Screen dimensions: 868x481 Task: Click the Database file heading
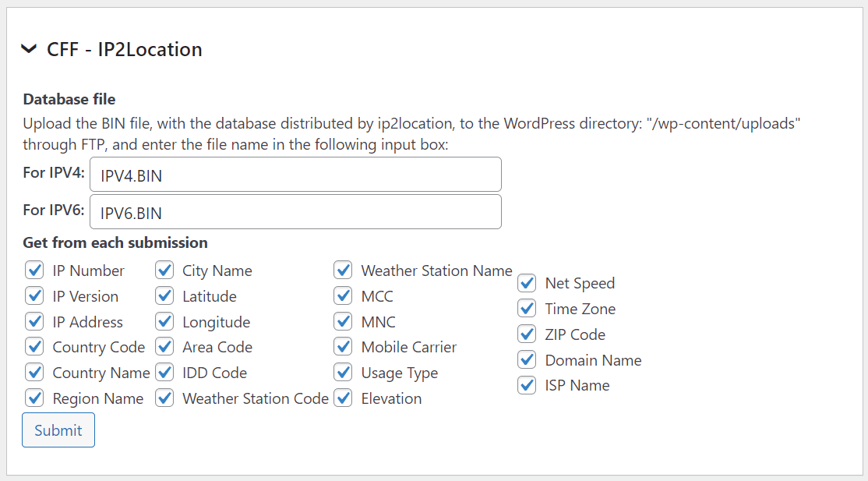click(x=69, y=99)
